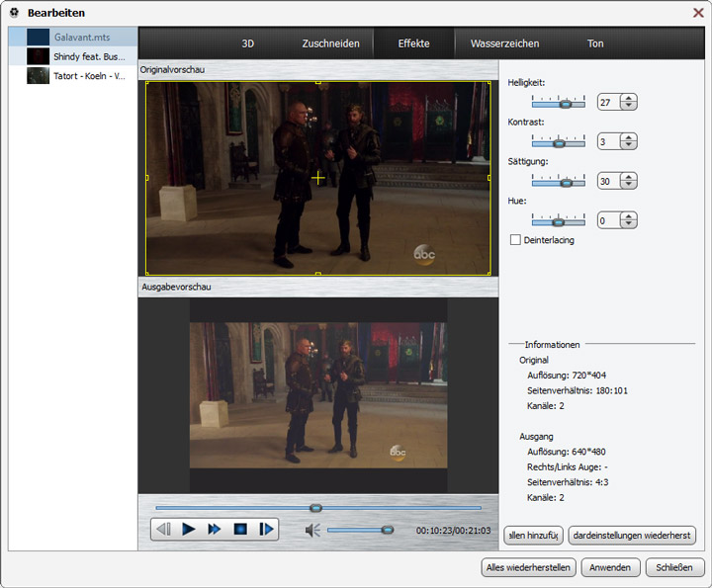This screenshot has height=588, width=712.
Task: Step to the next frame
Action: click(266, 529)
